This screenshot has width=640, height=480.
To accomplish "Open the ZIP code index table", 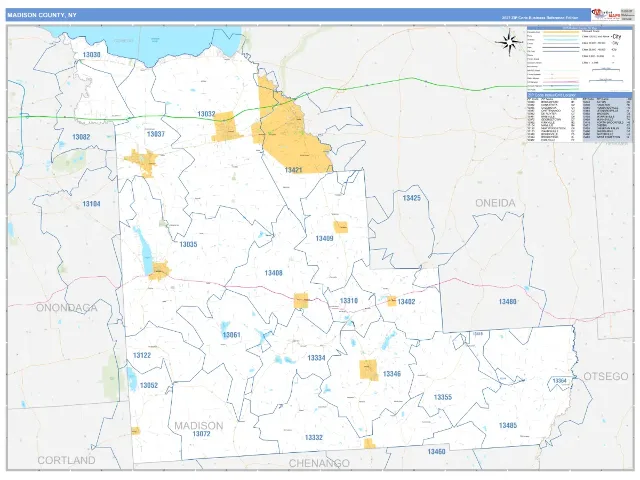I will pos(579,118).
